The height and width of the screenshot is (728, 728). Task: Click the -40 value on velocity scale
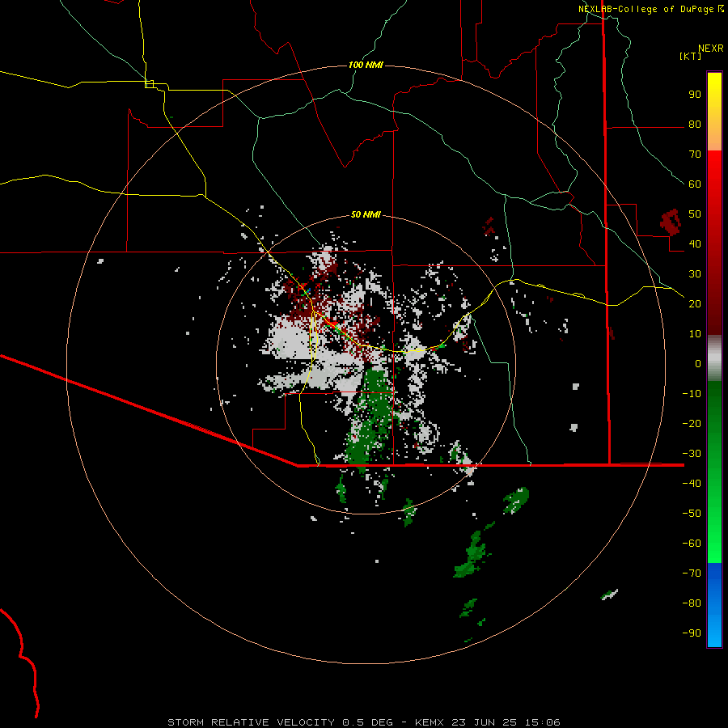coord(692,484)
